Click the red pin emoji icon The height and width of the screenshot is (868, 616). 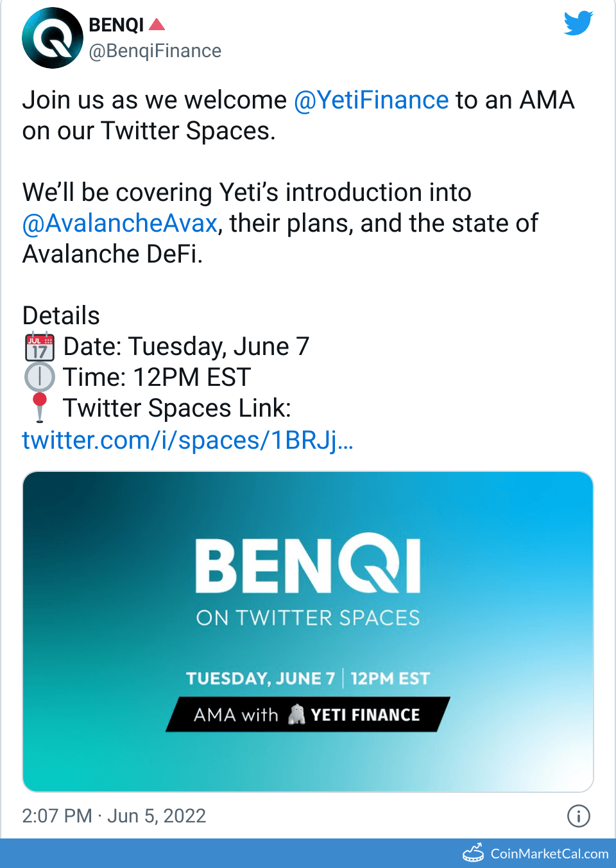(x=40, y=408)
